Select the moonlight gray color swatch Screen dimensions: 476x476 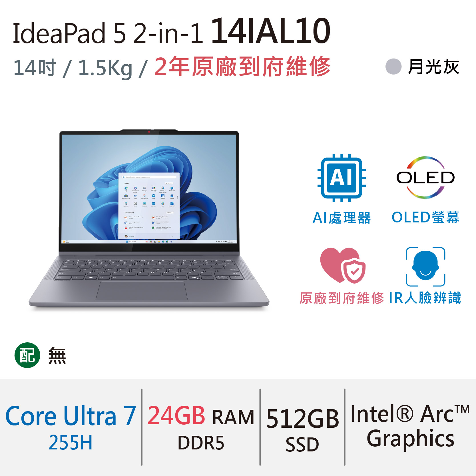coord(393,67)
